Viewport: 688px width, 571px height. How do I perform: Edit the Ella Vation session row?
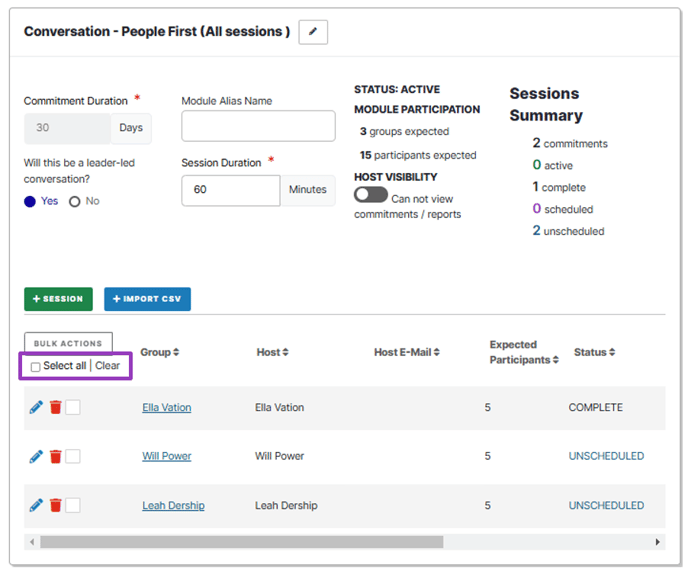(x=36, y=408)
